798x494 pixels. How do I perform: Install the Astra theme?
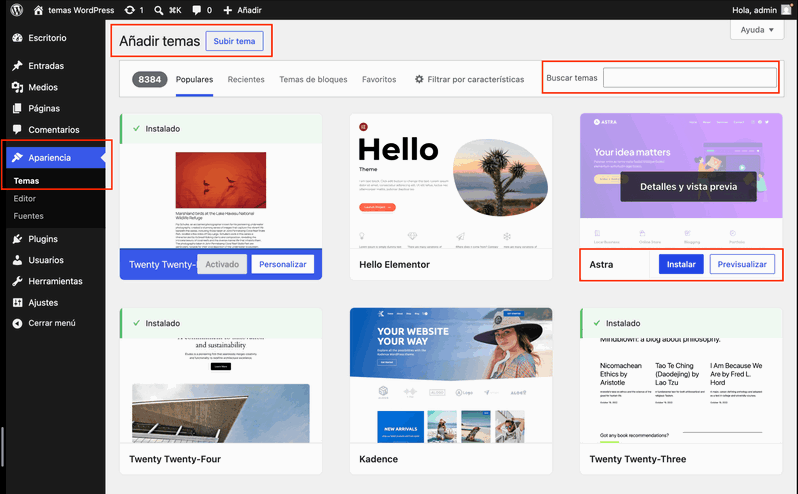(681, 264)
